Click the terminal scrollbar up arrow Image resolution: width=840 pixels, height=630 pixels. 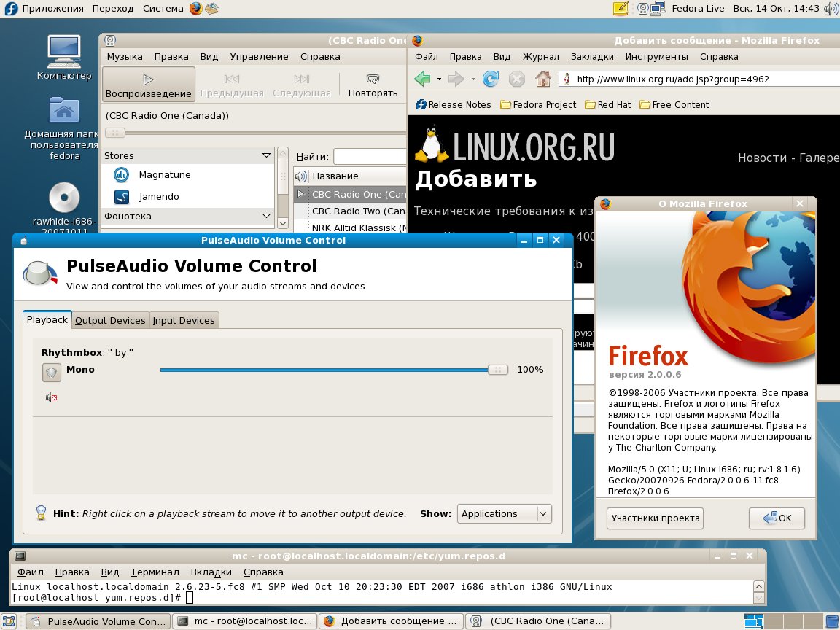click(x=758, y=586)
